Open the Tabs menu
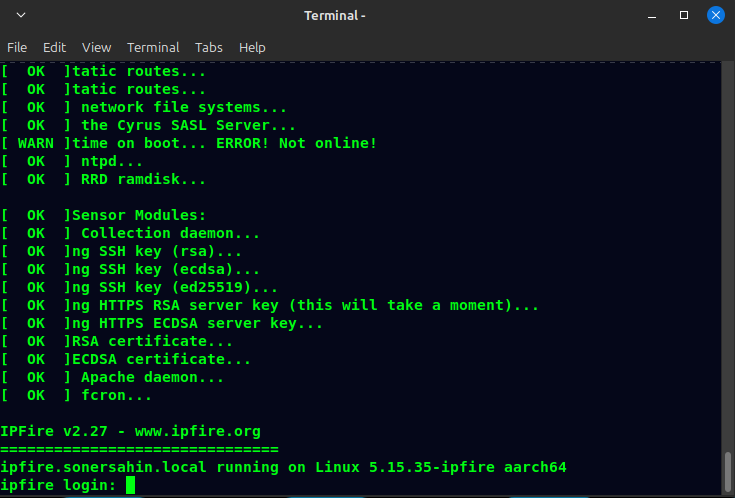The image size is (735, 498). coord(209,47)
